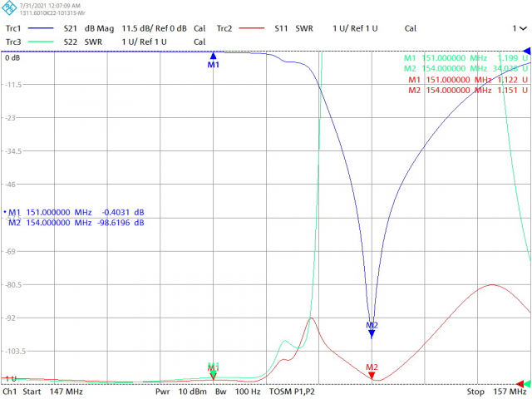Click the Pwr 10 dBm power setting
This screenshot has height=399, width=532.
coord(181,392)
